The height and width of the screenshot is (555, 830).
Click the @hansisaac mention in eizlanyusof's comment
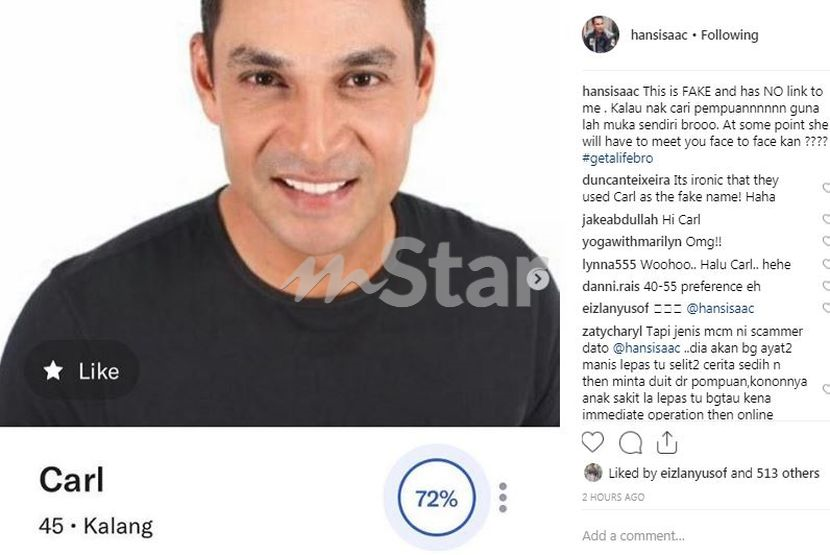tap(720, 308)
